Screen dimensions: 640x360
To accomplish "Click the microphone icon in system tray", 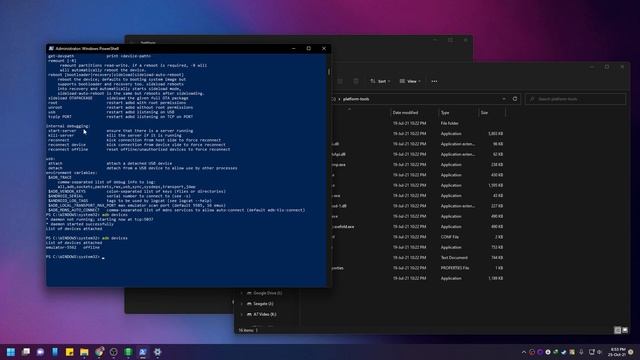I will tap(581, 352).
